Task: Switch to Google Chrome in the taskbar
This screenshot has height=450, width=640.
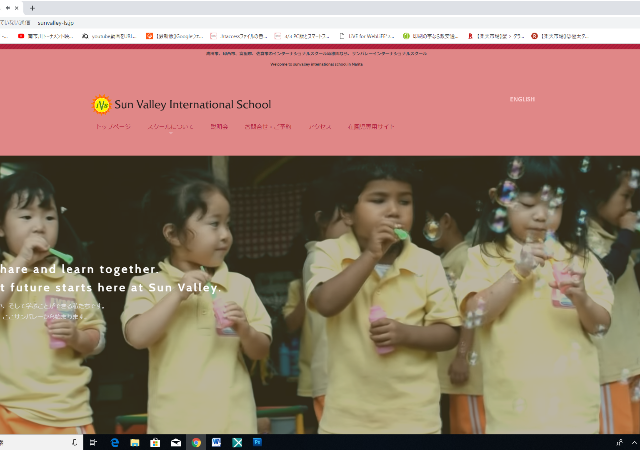Action: [196, 442]
